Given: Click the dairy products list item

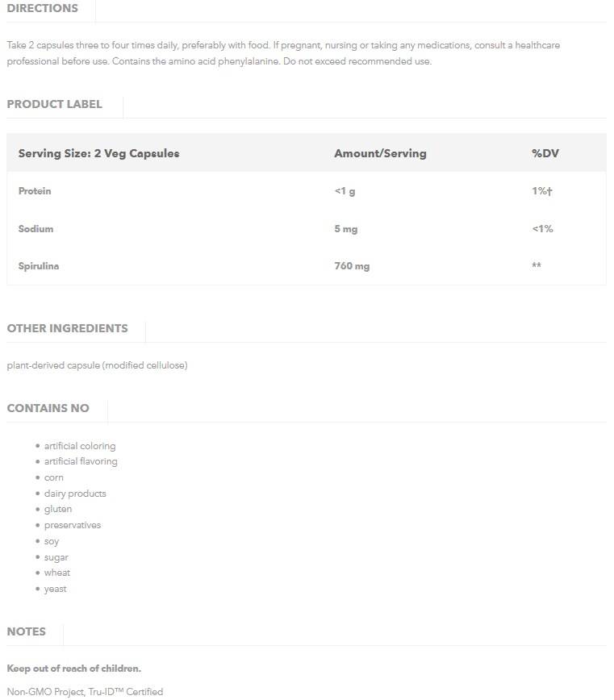Looking at the screenshot, I should pos(75,494).
